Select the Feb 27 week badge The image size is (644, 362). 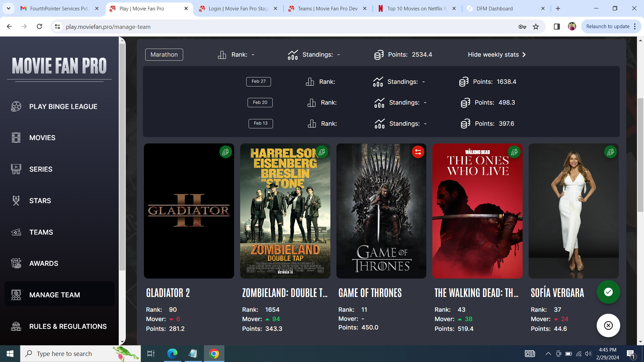click(259, 81)
